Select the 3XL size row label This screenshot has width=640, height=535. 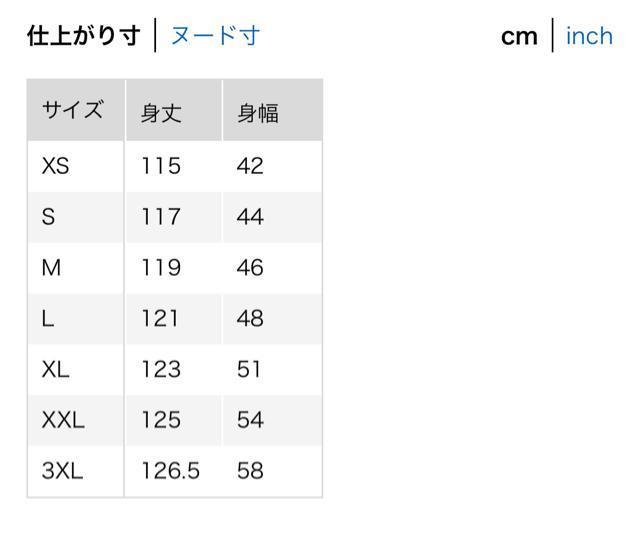point(62,471)
